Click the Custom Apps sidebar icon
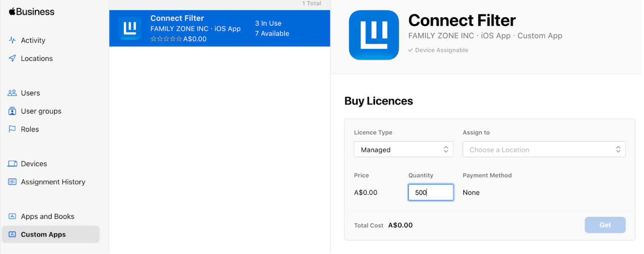The image size is (644, 254). [x=12, y=235]
